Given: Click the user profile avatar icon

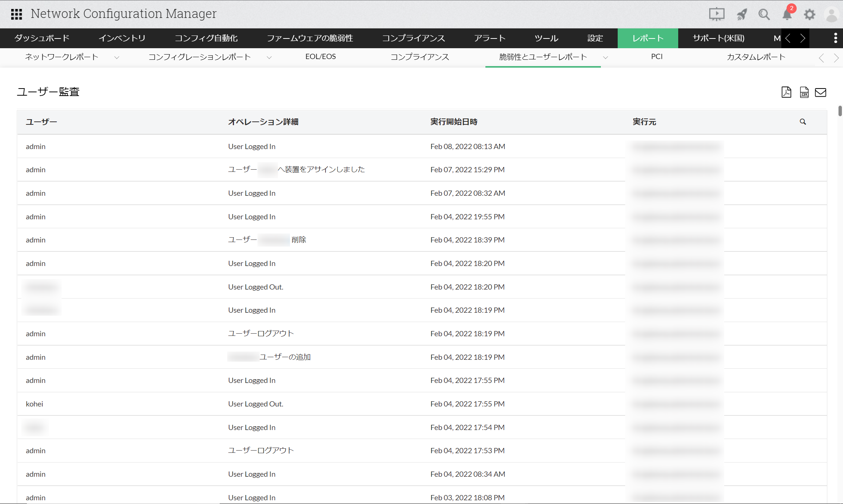Looking at the screenshot, I should click(x=832, y=14).
